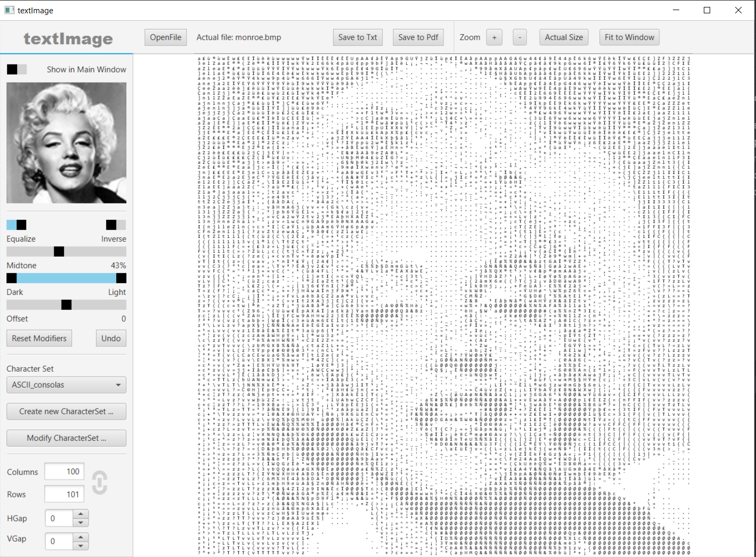Click the Midtone 43% value

click(118, 265)
